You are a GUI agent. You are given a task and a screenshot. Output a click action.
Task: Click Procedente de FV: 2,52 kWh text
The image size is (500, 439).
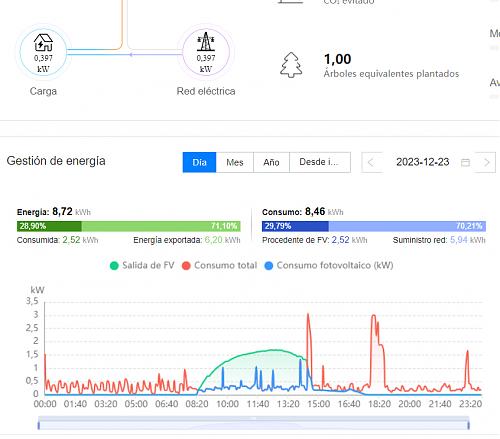315,240
